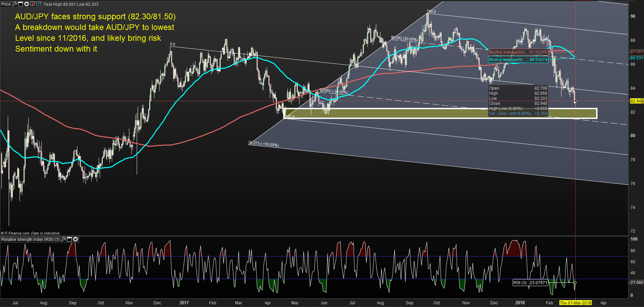The image size is (644, 307).
Task: Click the RSI (3) 23.07971 value label
Action: 530,283
